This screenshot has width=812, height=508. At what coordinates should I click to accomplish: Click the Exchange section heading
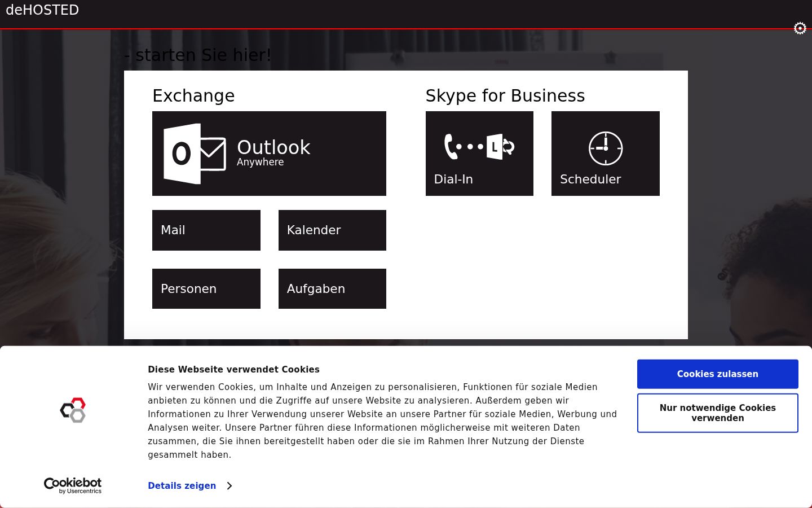pos(193,95)
